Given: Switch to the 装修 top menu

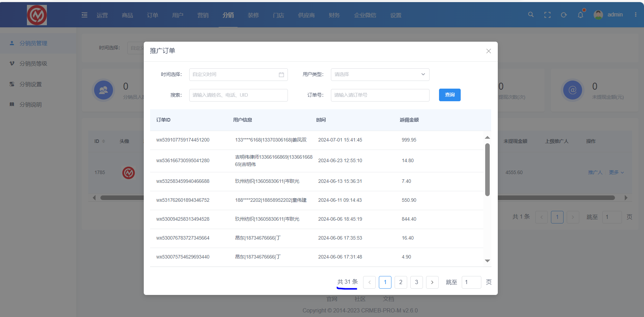Looking at the screenshot, I should coord(253,15).
